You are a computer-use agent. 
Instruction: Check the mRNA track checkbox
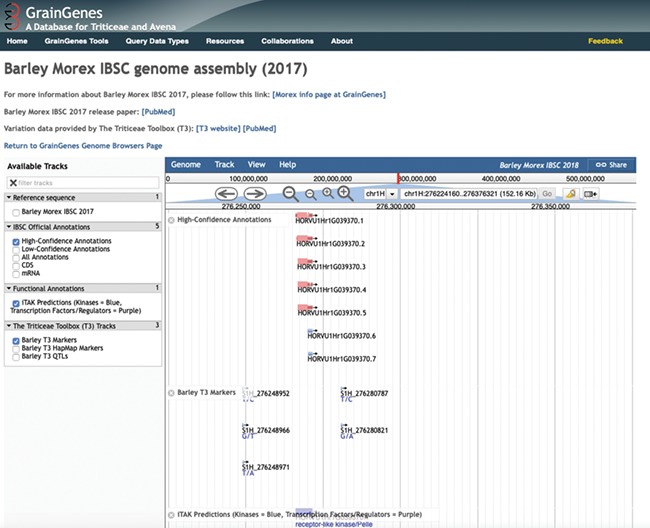[x=16, y=272]
